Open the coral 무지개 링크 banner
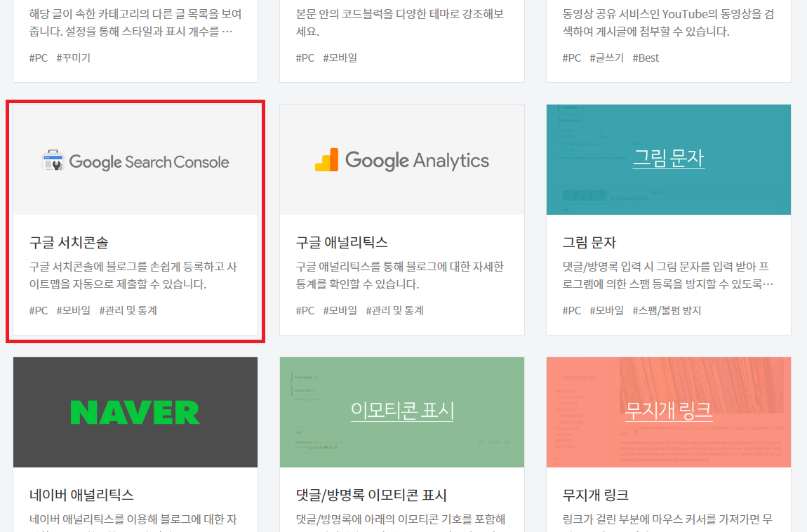The height and width of the screenshot is (532, 807). (669, 412)
